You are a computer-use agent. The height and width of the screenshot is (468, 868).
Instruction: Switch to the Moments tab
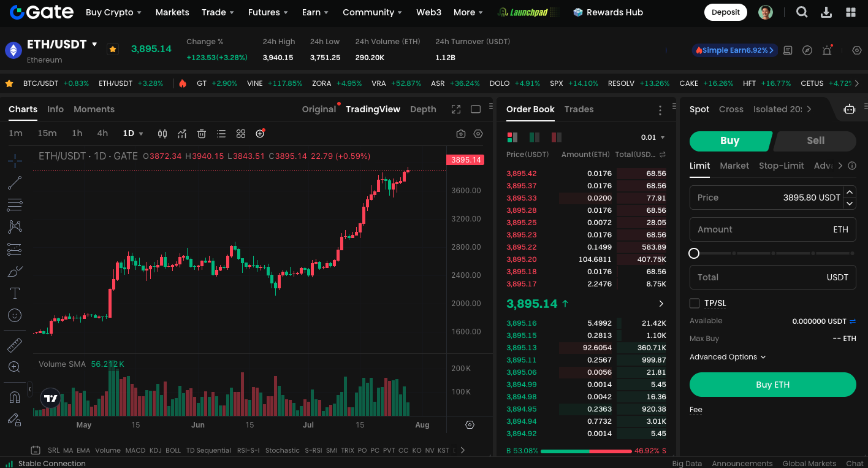coord(94,109)
